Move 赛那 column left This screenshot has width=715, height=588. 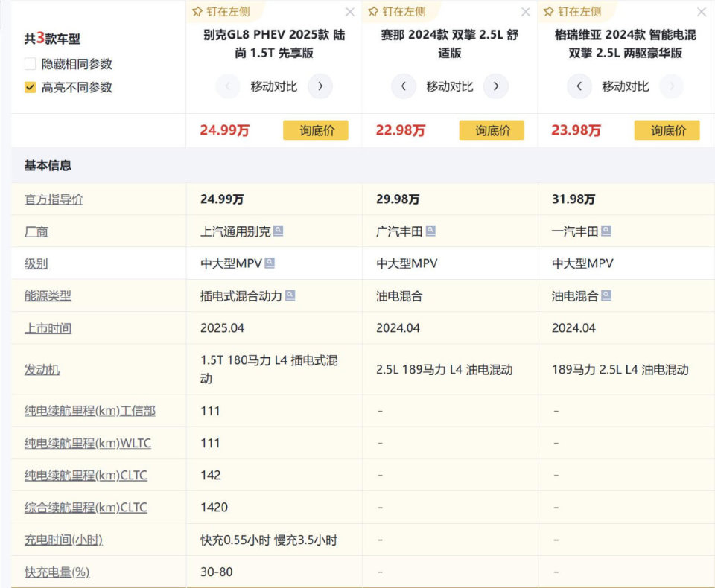[x=404, y=86]
